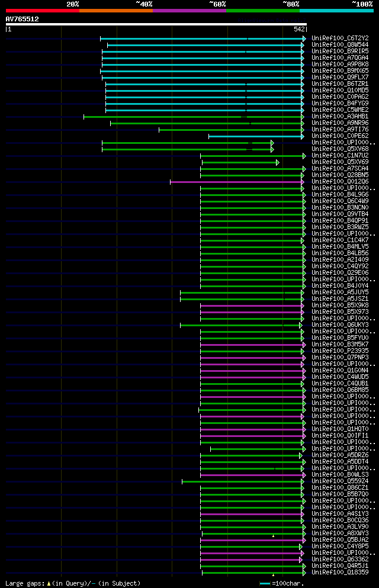Click the UniRef100_C1N7U2 label
The height and width of the screenshot is (588, 379).
point(340,155)
